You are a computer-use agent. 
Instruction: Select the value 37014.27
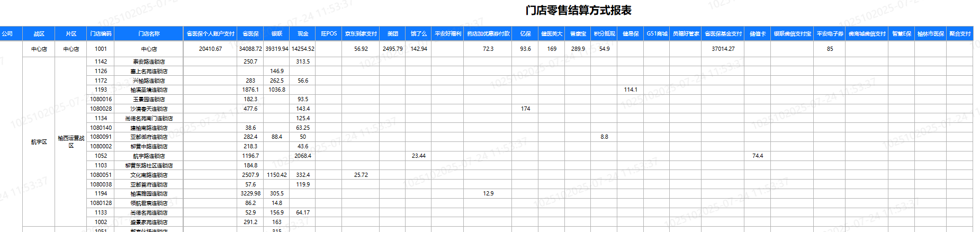[723, 49]
